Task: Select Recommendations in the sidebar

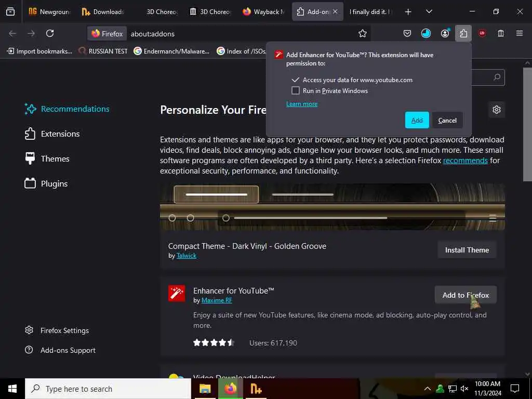Action: [67, 109]
